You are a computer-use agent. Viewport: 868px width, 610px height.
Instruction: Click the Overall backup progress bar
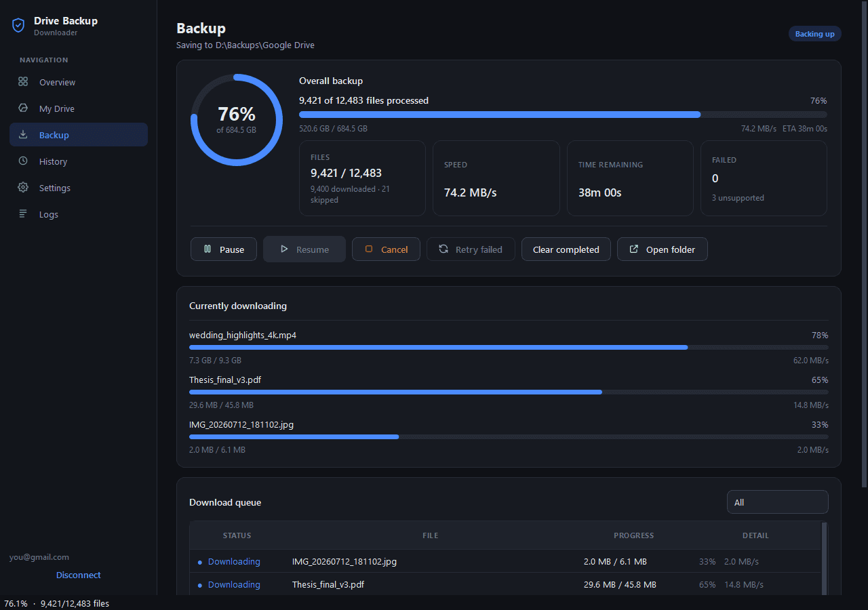click(x=563, y=115)
